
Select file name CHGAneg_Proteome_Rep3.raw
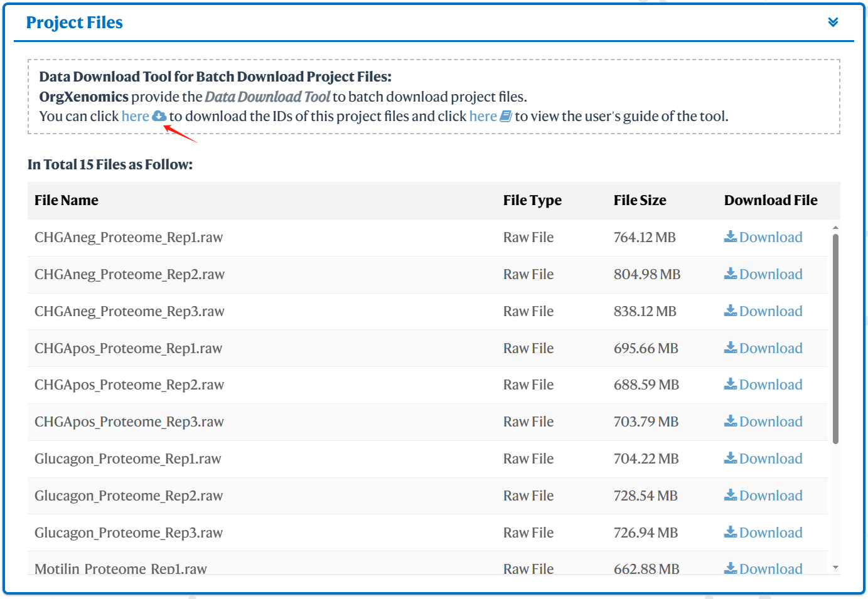point(129,311)
